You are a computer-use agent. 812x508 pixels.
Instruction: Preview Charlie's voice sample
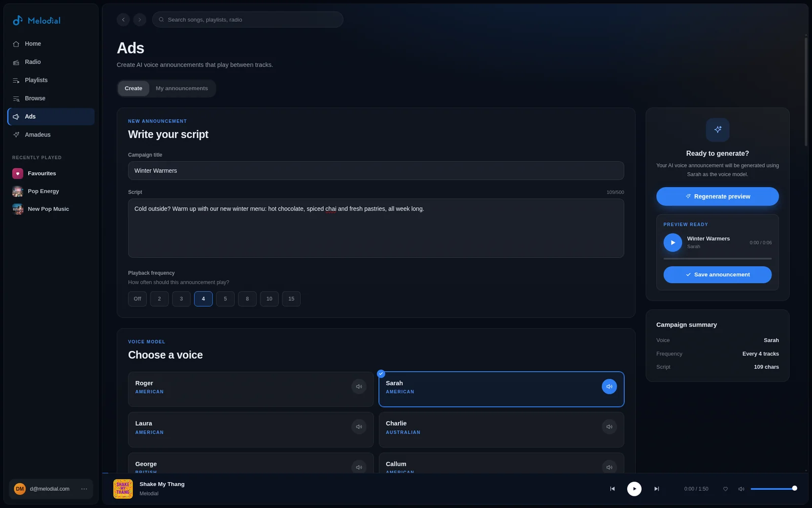pos(610,427)
